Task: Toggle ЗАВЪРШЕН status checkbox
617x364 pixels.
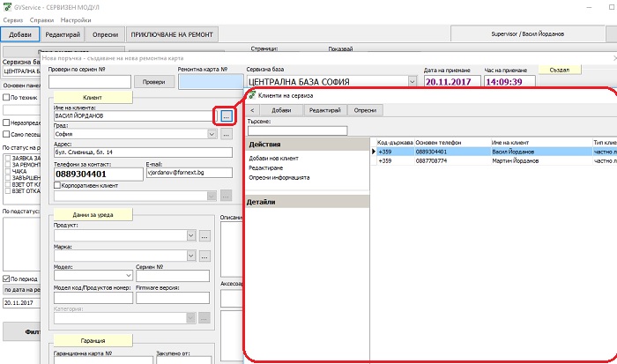Action: [7, 178]
